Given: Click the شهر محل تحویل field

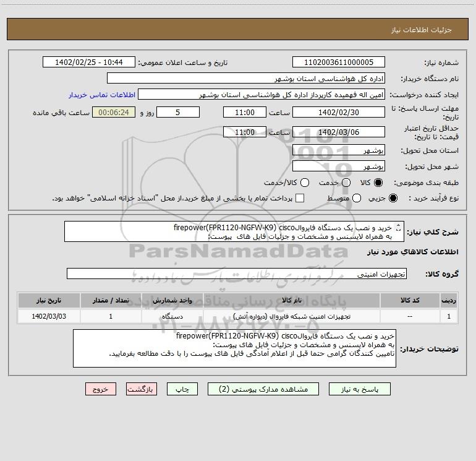Looking at the screenshot, I should [339, 166].
